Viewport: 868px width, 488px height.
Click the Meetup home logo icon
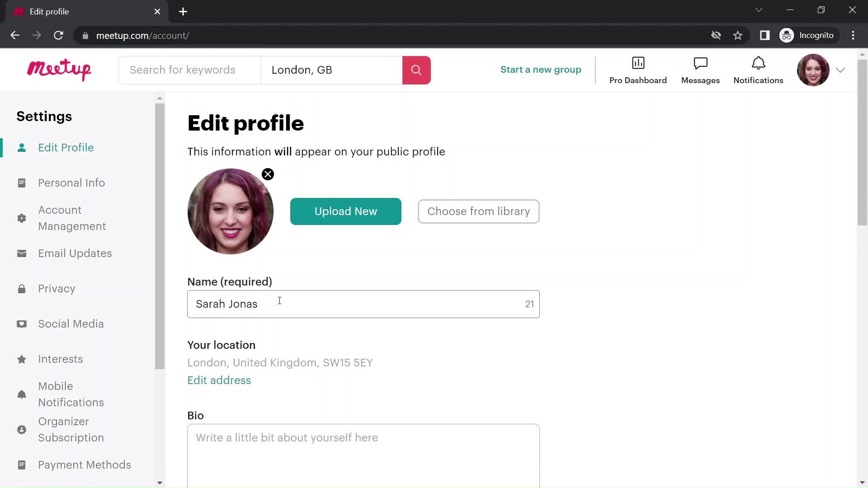pyautogui.click(x=59, y=70)
